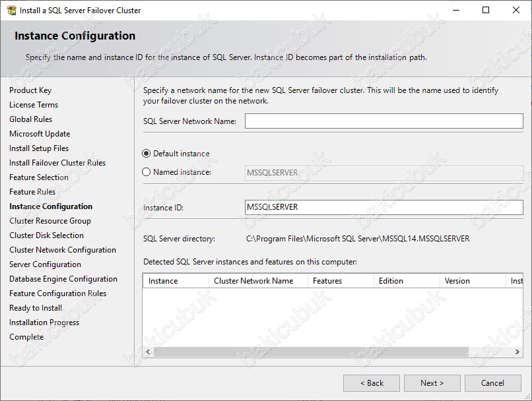This screenshot has height=401, width=532.
Task: Maximize the setup window
Action: [486, 10]
